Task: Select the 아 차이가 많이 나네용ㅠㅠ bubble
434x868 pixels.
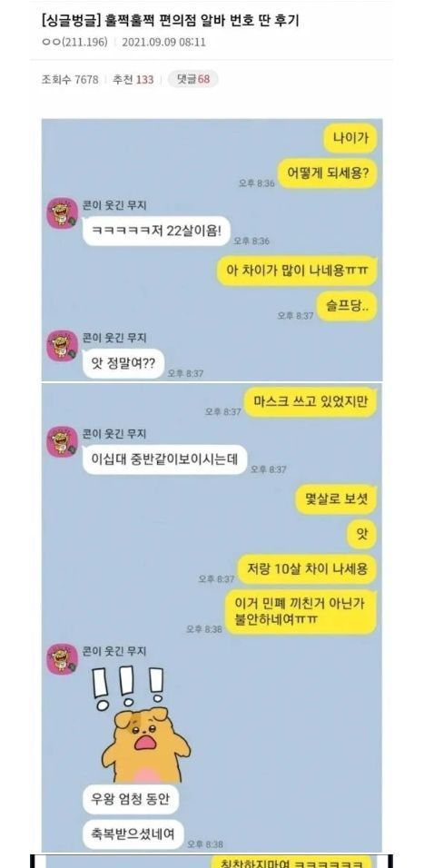Action: (297, 271)
